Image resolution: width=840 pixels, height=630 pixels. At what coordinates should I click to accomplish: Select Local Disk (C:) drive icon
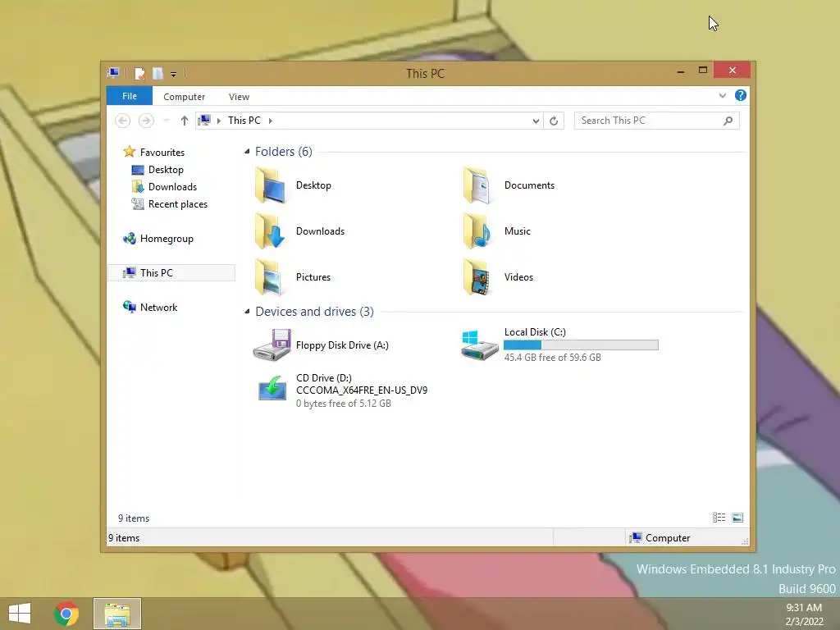[479, 345]
